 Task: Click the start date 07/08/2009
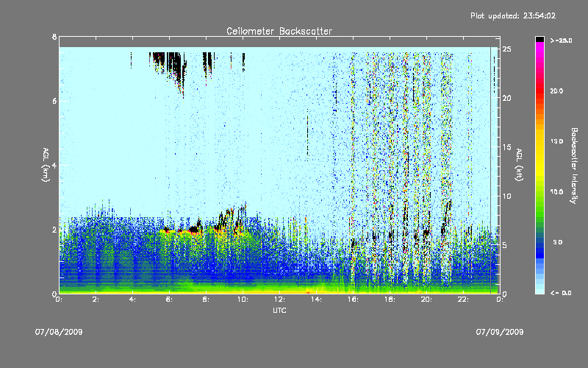point(59,332)
